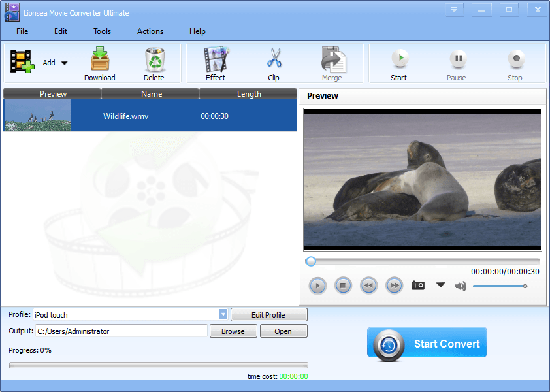Click the Edit Profile button
The height and width of the screenshot is (392, 550).
click(268, 315)
